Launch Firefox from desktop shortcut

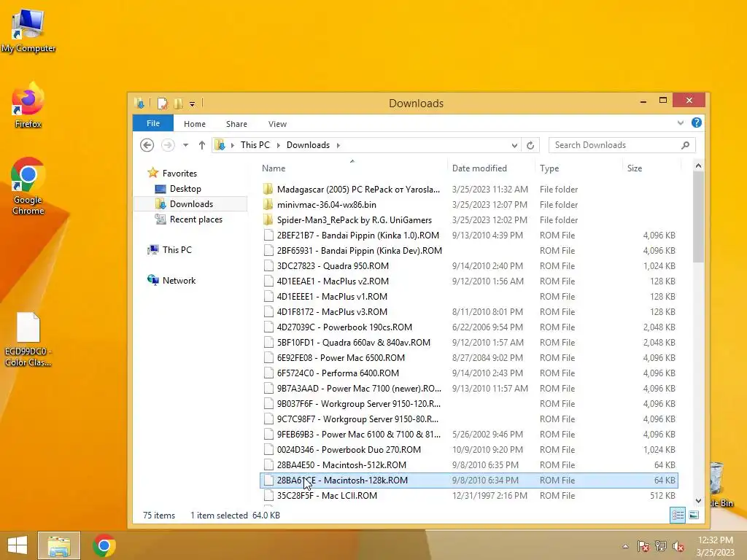coord(28,106)
